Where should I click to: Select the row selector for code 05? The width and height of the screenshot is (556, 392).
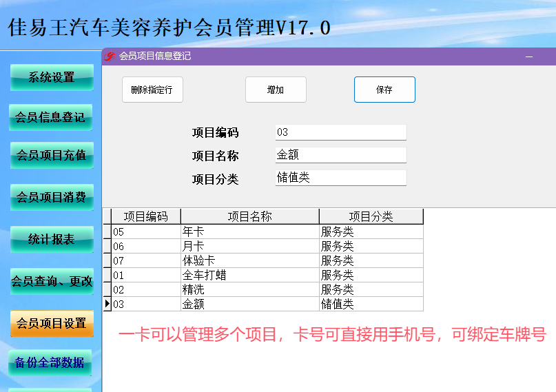[107, 231]
